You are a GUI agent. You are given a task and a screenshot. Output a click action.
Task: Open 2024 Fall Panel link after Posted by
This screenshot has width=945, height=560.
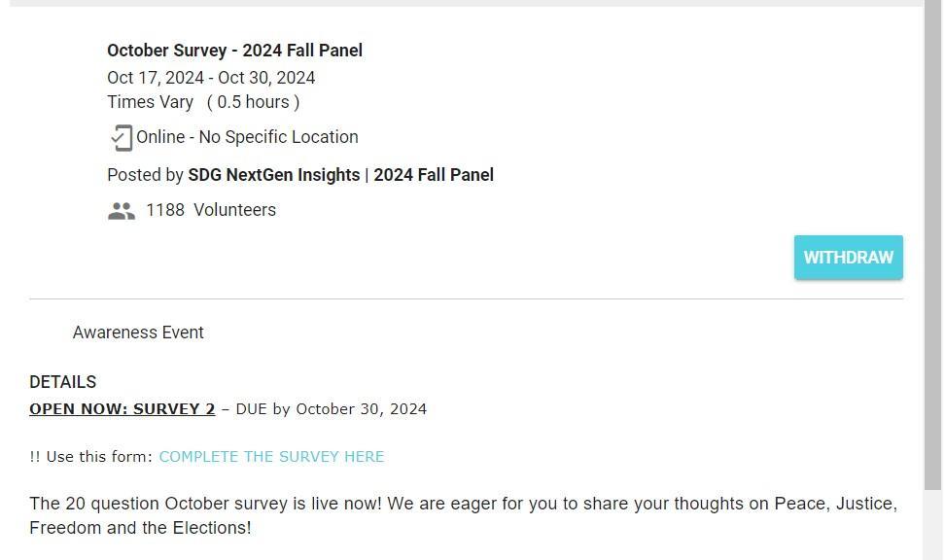coord(434,175)
